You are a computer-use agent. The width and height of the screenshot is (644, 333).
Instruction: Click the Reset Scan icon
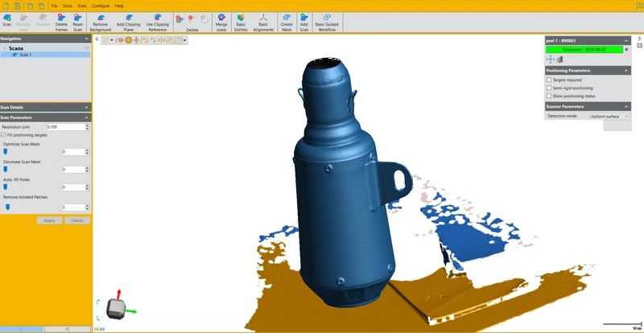78,21
